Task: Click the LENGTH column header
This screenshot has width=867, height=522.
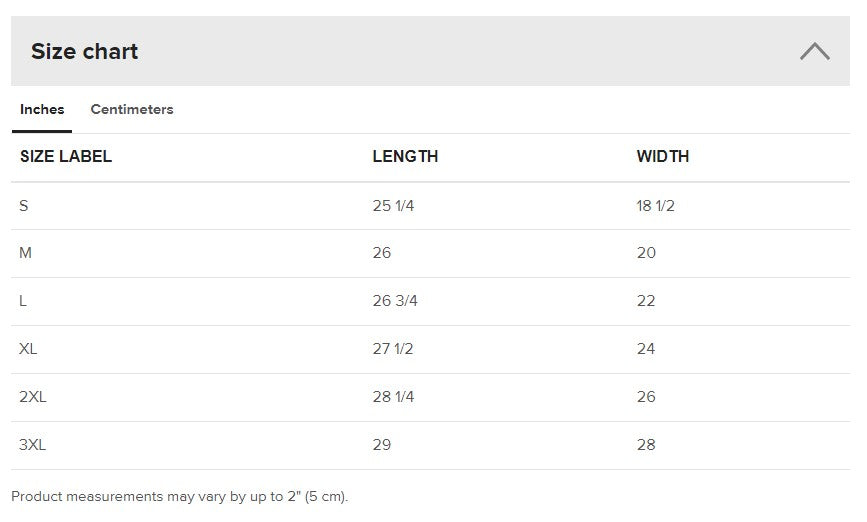Action: [x=405, y=156]
